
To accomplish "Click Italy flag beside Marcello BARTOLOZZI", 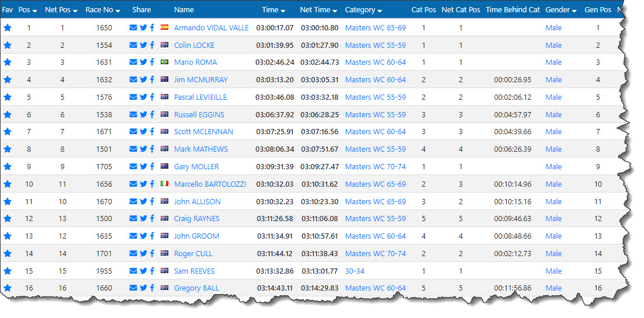I will tap(165, 184).
